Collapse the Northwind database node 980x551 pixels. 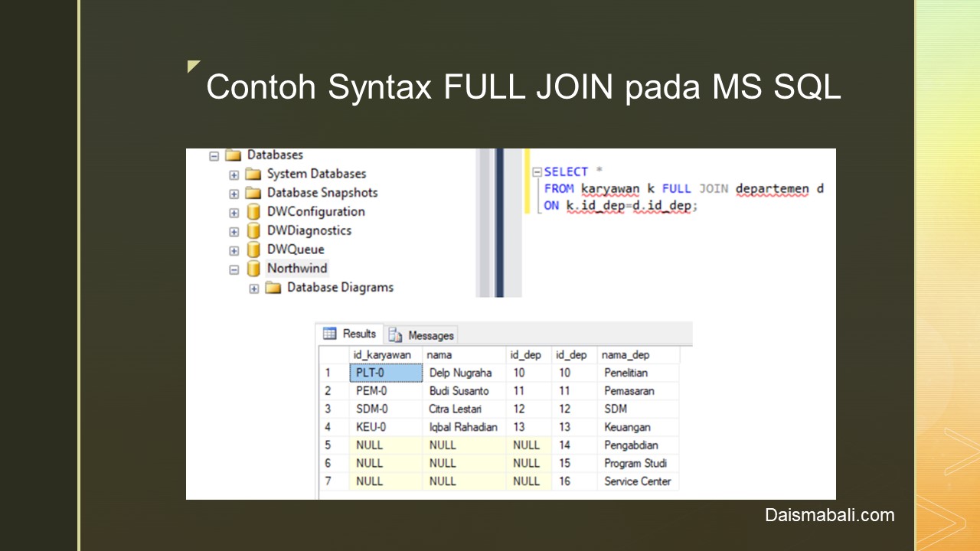(234, 269)
